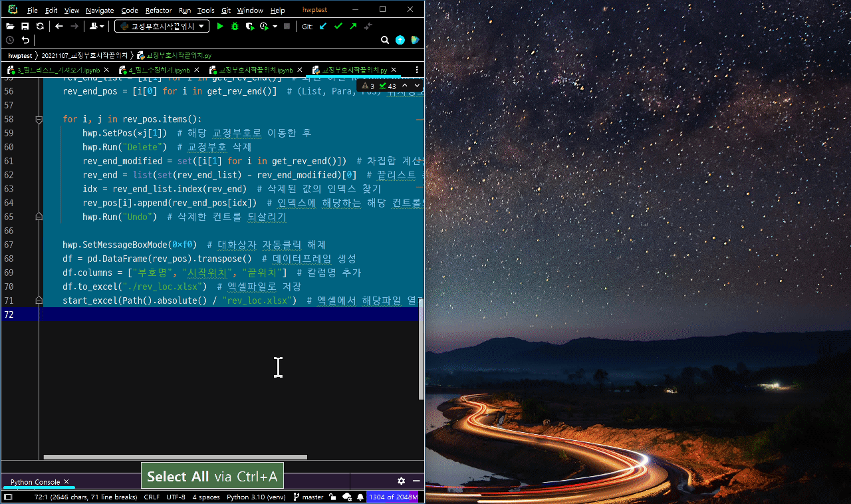
Task: Open Local History with the clock icon
Action: tap(10, 40)
